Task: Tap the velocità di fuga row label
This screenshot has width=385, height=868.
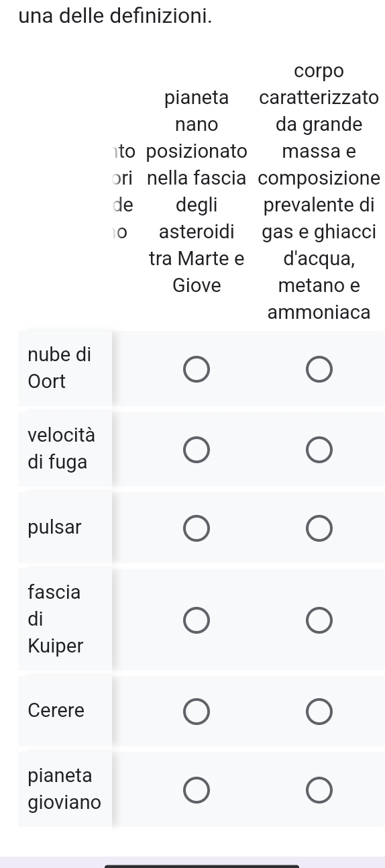Action: tap(62, 448)
